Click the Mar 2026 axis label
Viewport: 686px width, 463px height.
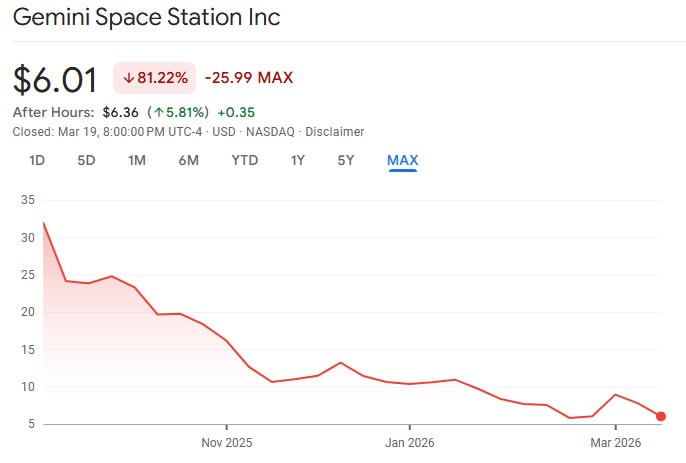pos(615,442)
